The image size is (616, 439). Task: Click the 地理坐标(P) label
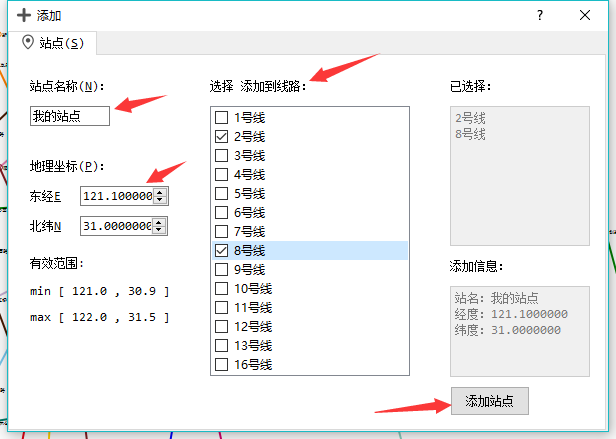click(x=67, y=166)
